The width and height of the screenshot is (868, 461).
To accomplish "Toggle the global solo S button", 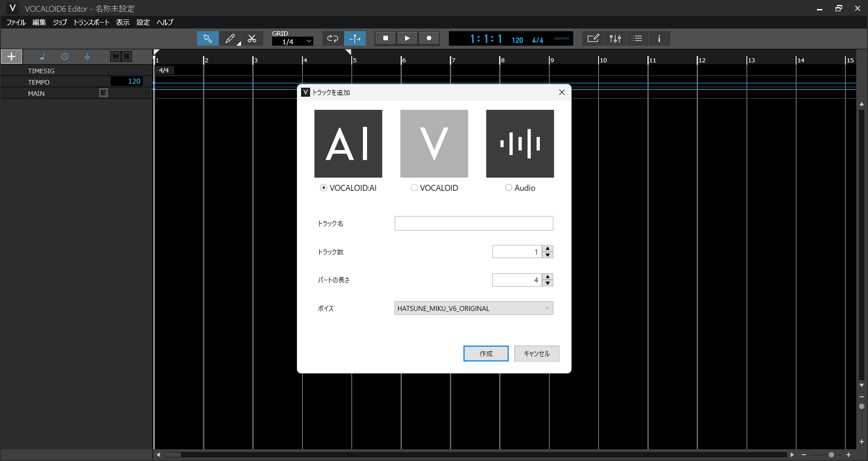I will point(127,56).
